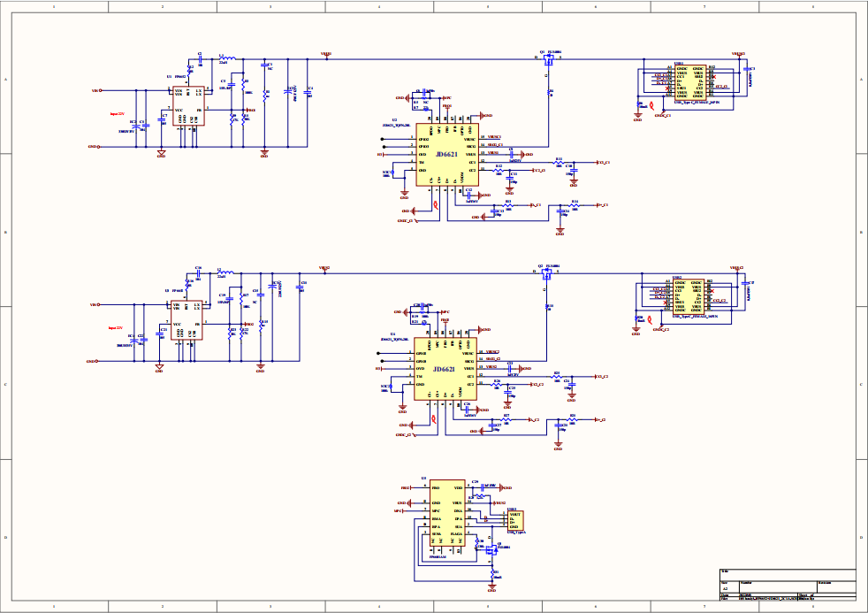Screen dimensions: 868x613
Task: Select the lower JD6621 controller chip
Action: (445, 369)
